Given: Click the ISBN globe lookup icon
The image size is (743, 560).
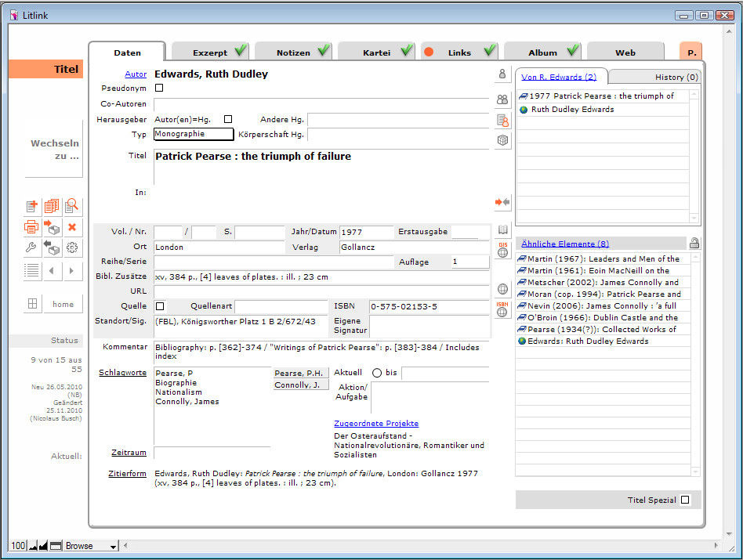Looking at the screenshot, I should point(502,309).
